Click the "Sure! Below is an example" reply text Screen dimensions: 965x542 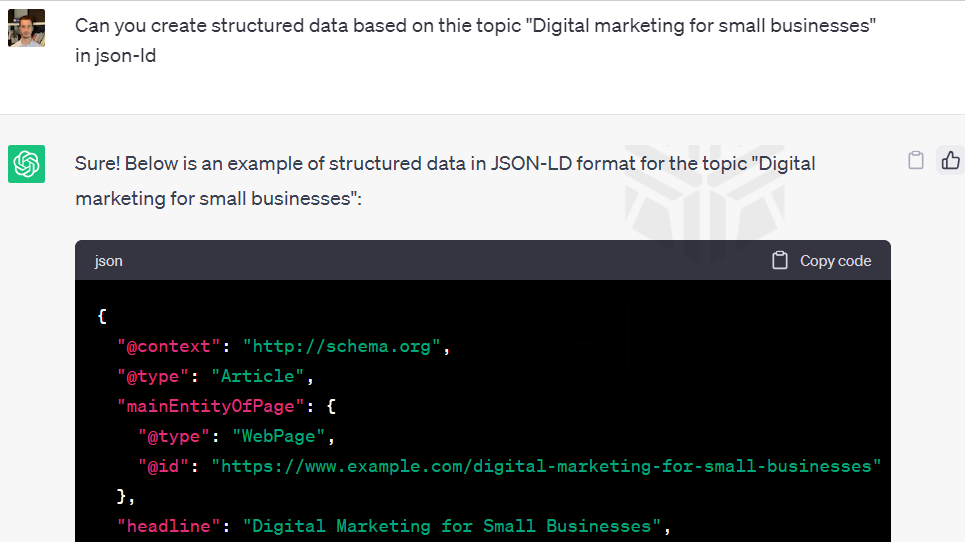coord(445,181)
